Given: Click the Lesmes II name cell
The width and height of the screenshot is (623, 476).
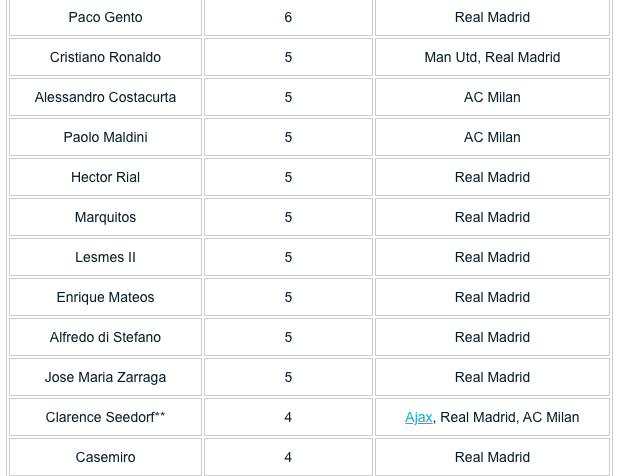Looking at the screenshot, I should (x=105, y=257).
